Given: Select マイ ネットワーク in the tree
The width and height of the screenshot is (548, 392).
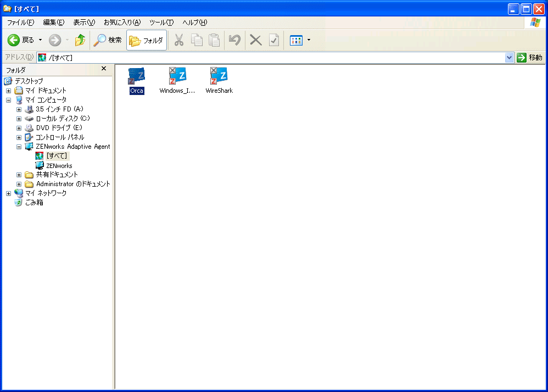Looking at the screenshot, I should pos(46,193).
